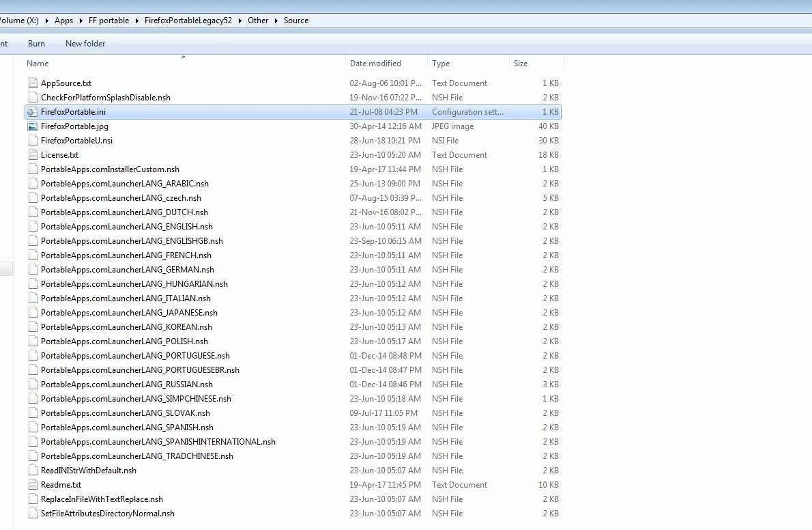Select PortableApps.comLauncherLANG_TRADCHINESE.nsh file name
The height and width of the screenshot is (530, 812).
pos(137,456)
